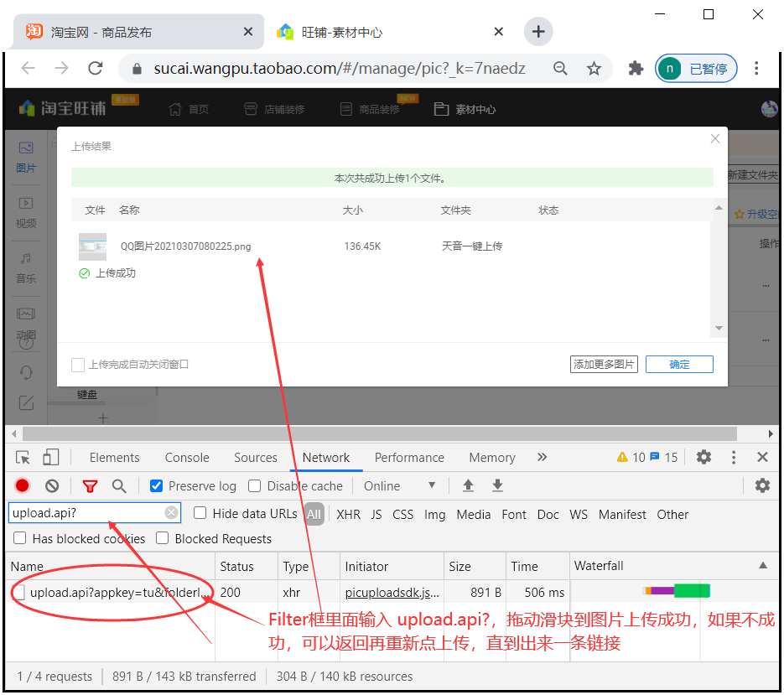Check the Hide data URLs option

click(x=200, y=514)
